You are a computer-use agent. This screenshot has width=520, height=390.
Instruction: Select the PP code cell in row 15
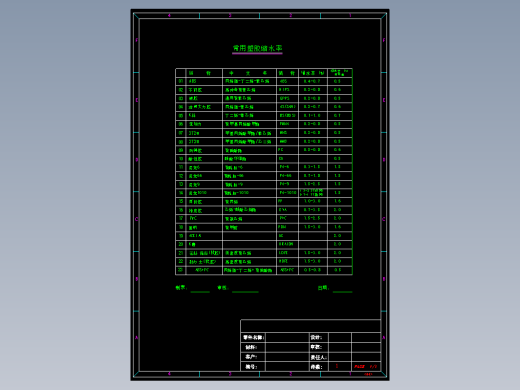pos(287,201)
